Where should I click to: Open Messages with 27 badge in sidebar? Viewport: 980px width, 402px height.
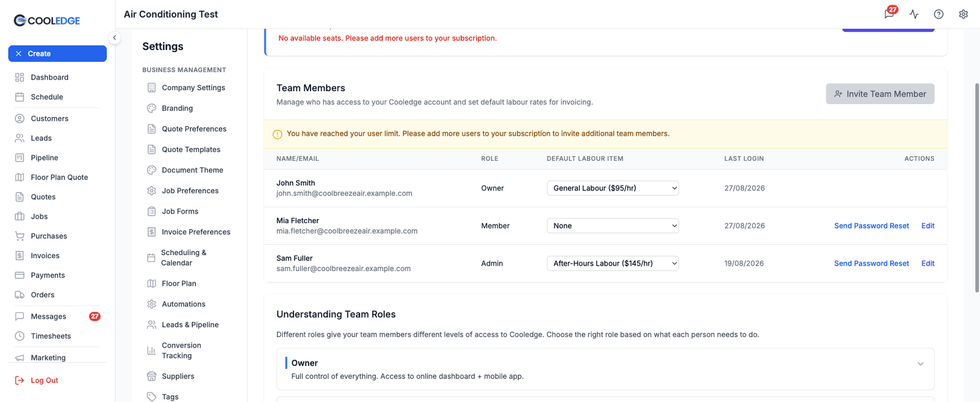coord(57,316)
